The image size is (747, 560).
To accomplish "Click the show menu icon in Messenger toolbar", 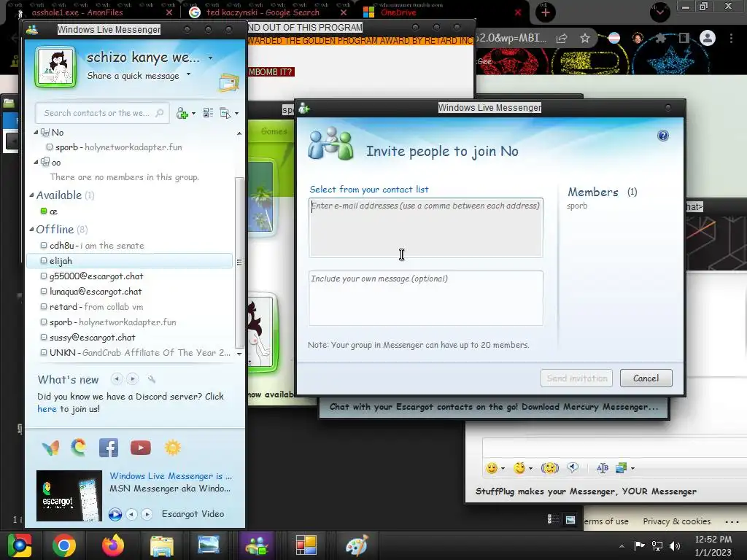I will tap(225, 113).
